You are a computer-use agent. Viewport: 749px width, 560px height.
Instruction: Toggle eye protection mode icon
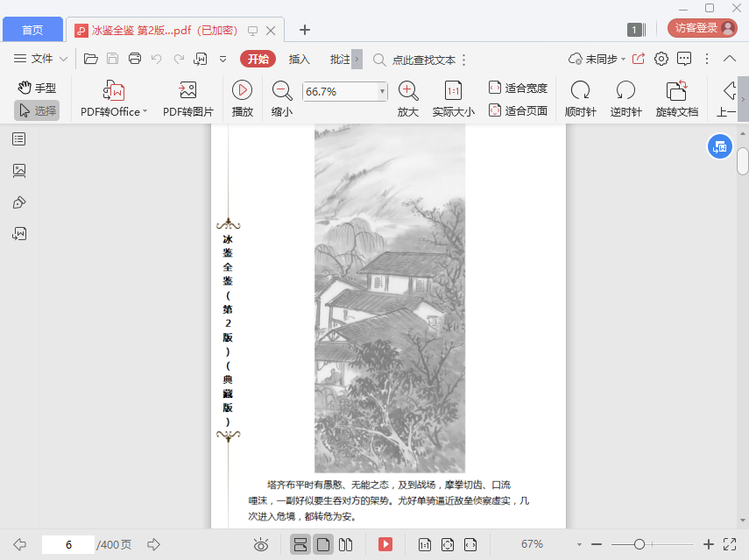[261, 544]
